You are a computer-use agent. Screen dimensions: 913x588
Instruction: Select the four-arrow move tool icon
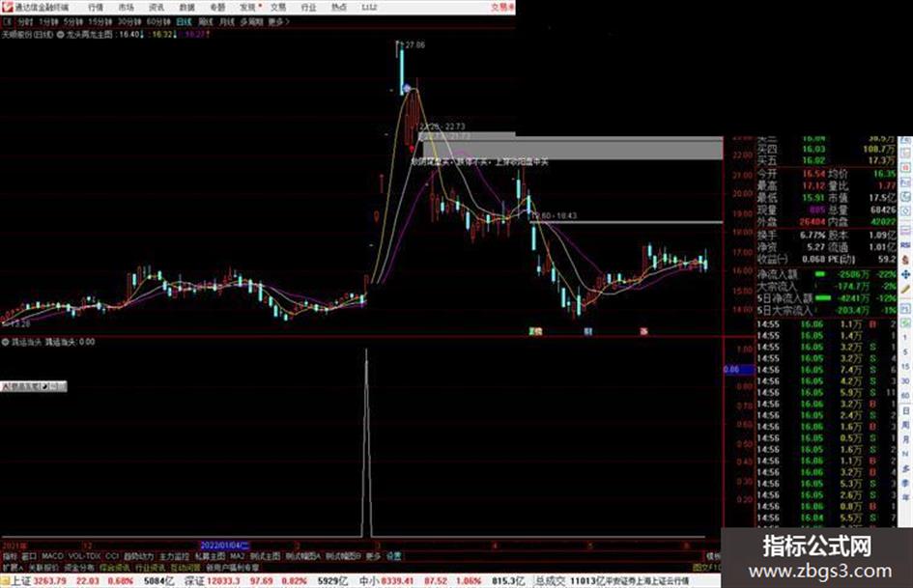pos(905,274)
